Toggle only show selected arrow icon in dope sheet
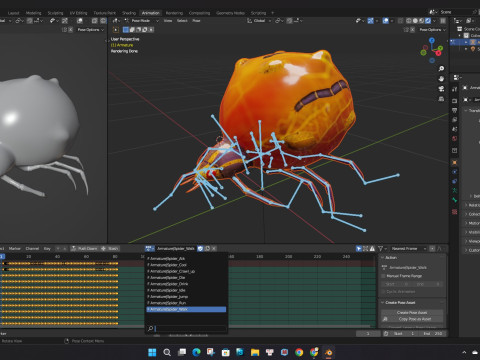This screenshot has height=360, width=480. click(359, 249)
